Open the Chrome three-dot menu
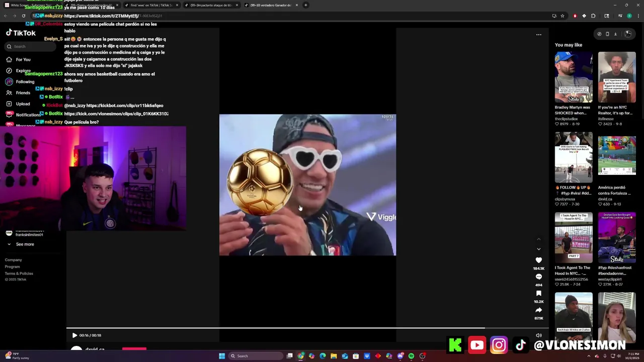 [637, 16]
